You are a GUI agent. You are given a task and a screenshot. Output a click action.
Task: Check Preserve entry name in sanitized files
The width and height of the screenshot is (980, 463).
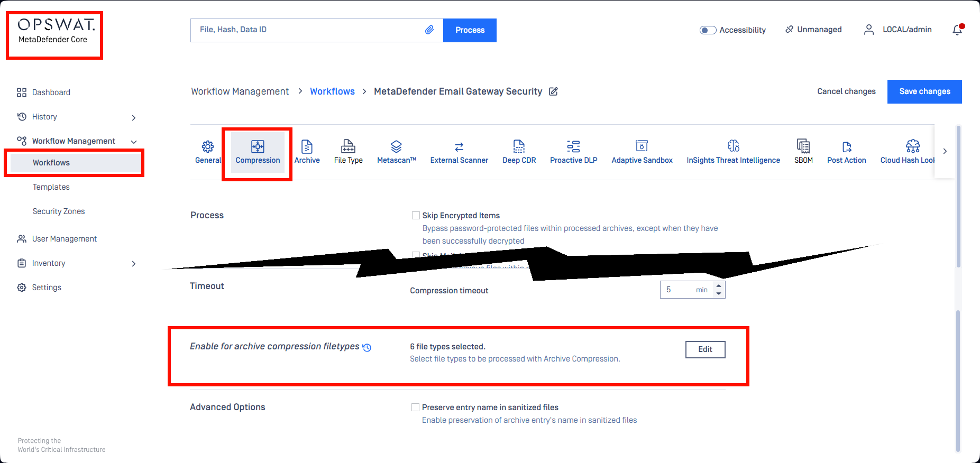click(415, 408)
